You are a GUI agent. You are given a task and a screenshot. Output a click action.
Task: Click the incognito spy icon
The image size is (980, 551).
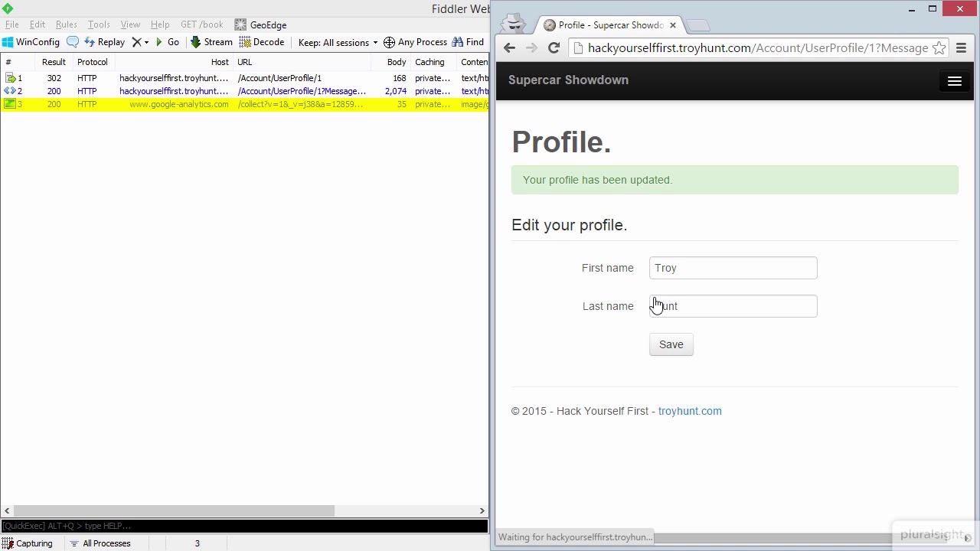[x=514, y=23]
